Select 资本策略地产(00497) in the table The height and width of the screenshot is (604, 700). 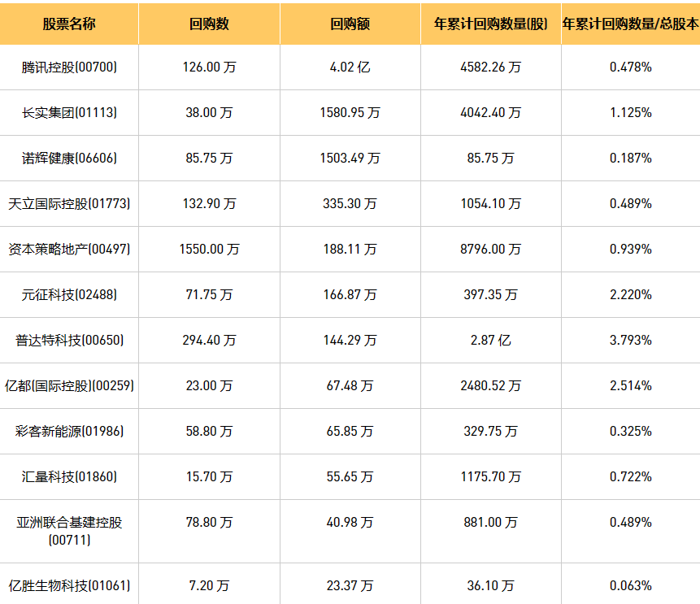69,250
